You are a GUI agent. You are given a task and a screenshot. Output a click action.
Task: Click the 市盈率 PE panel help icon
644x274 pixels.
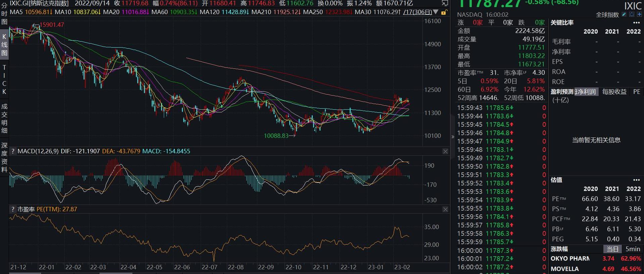(x=13, y=209)
